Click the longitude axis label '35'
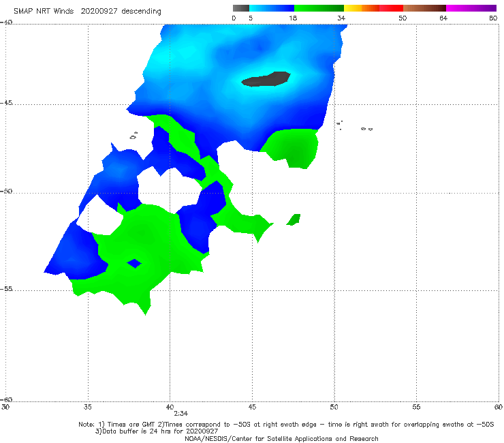The height and width of the screenshot is (443, 504). pyautogui.click(x=87, y=407)
